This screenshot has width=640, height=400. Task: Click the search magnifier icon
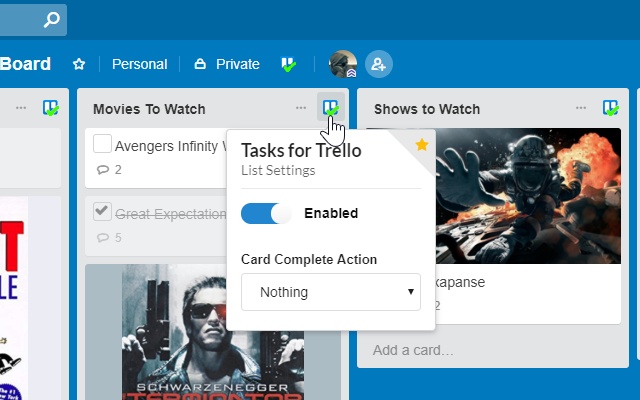(x=52, y=19)
